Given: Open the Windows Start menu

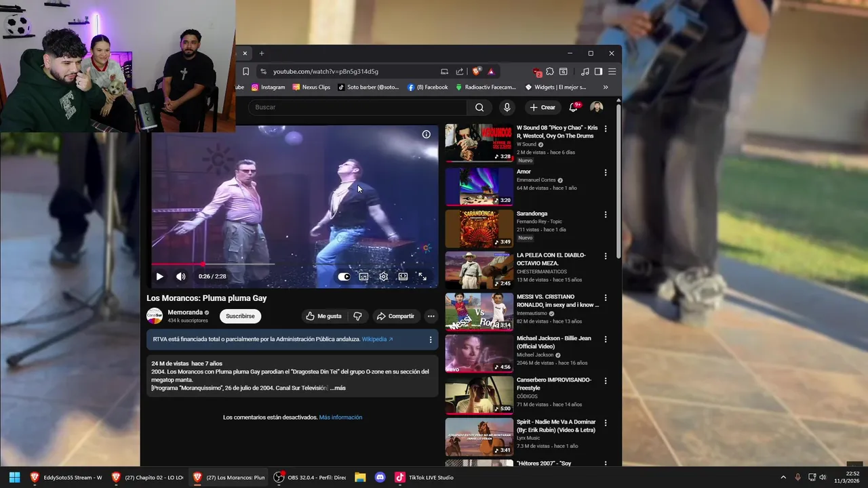Looking at the screenshot, I should point(14,477).
